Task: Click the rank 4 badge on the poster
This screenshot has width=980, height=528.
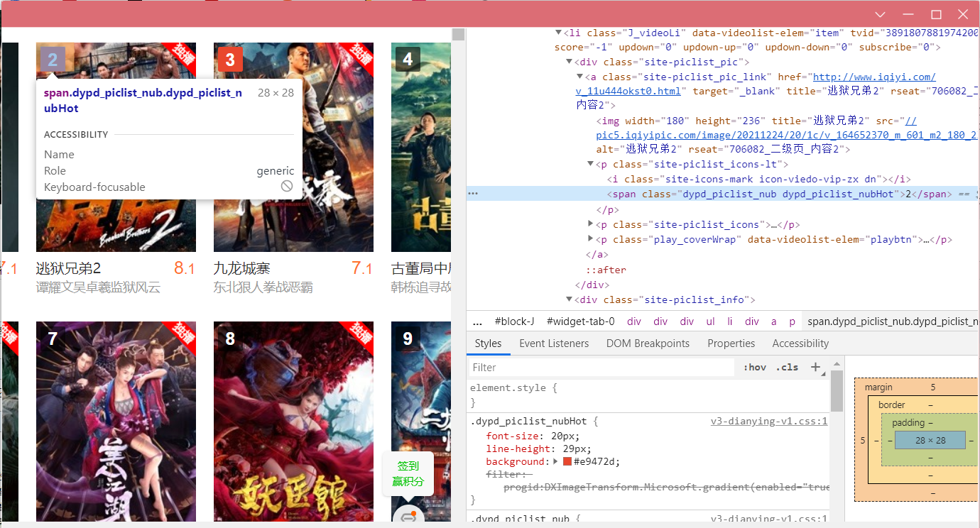Action: (408, 59)
